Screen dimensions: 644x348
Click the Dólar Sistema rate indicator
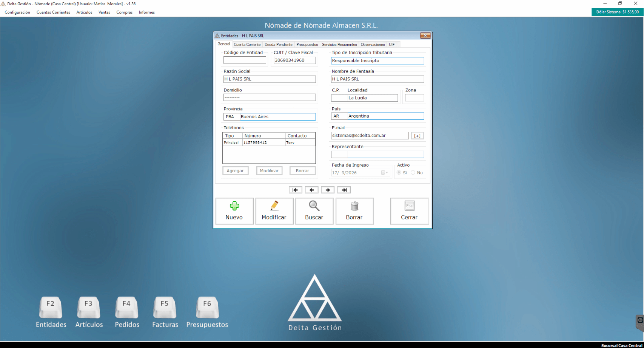point(618,12)
